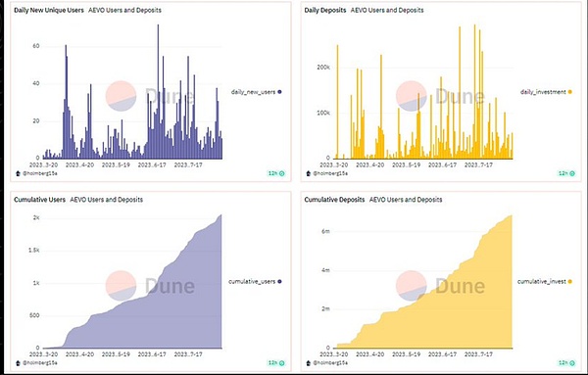Click the tallest bar in Daily New Unique Users chart
The width and height of the screenshot is (588, 375).
pos(158,92)
